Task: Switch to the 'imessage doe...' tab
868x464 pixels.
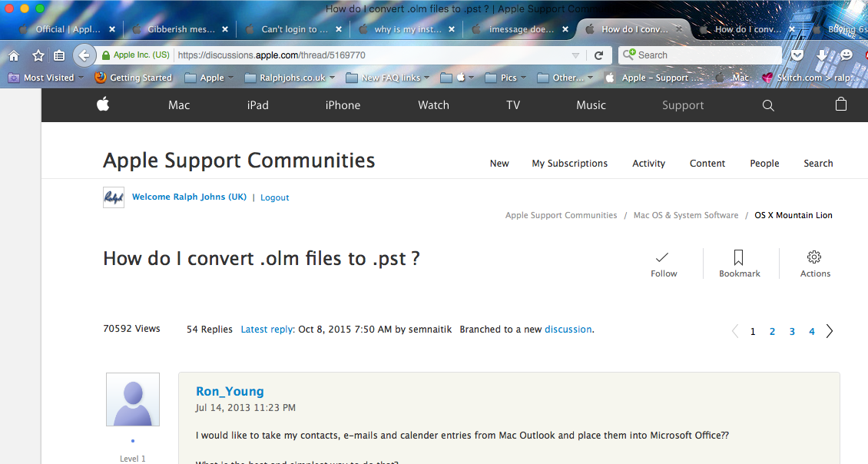Action: (519, 29)
